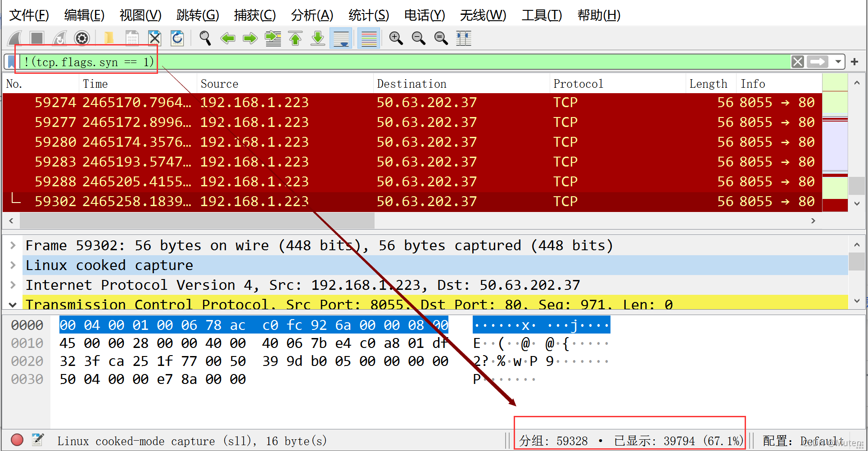
Task: Select packet row number 59277
Action: 412,122
